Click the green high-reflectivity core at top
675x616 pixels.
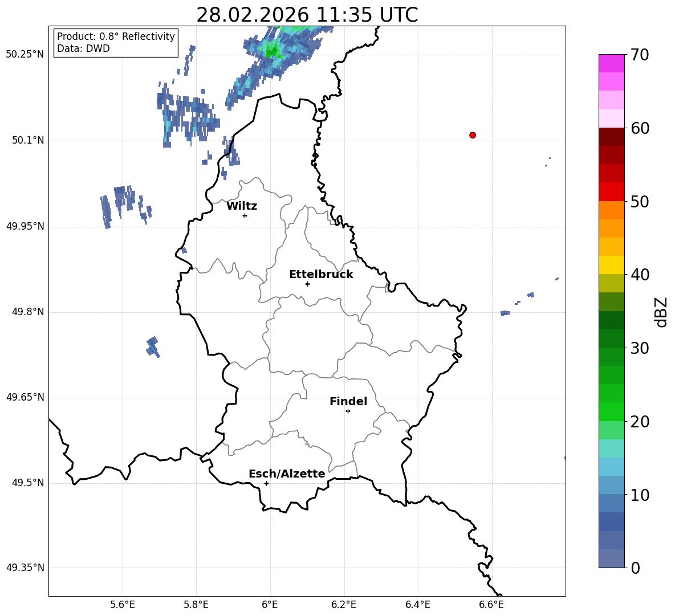pos(272,51)
